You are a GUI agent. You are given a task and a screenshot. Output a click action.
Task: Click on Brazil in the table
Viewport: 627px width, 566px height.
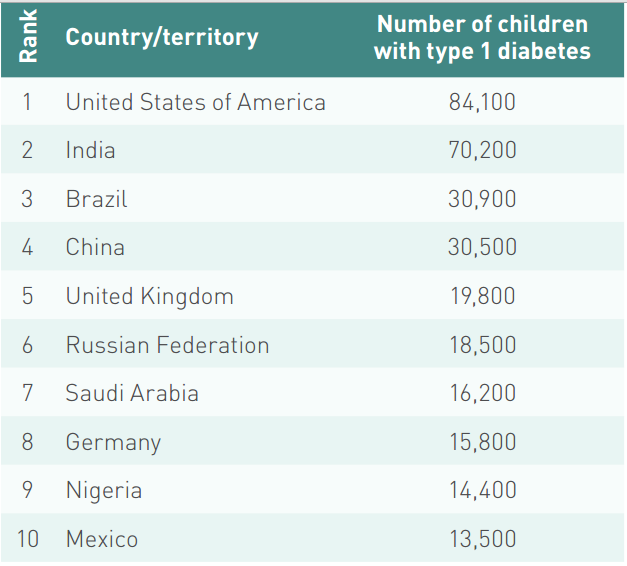96,199
